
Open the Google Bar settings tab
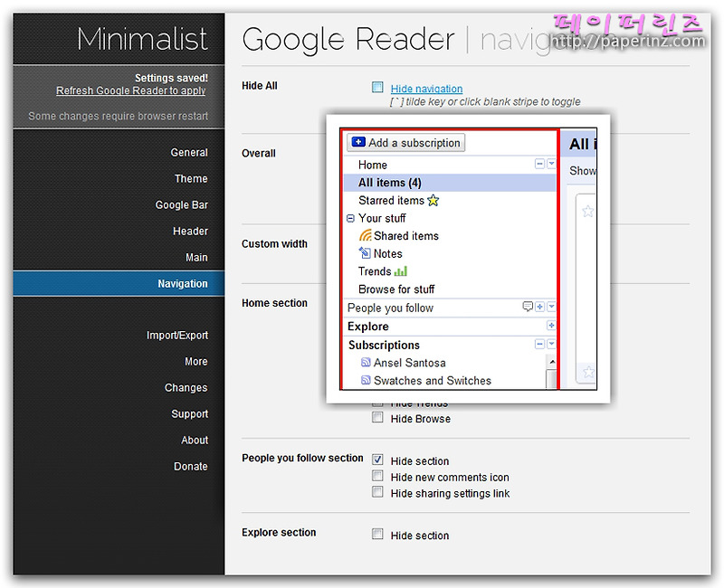182,205
